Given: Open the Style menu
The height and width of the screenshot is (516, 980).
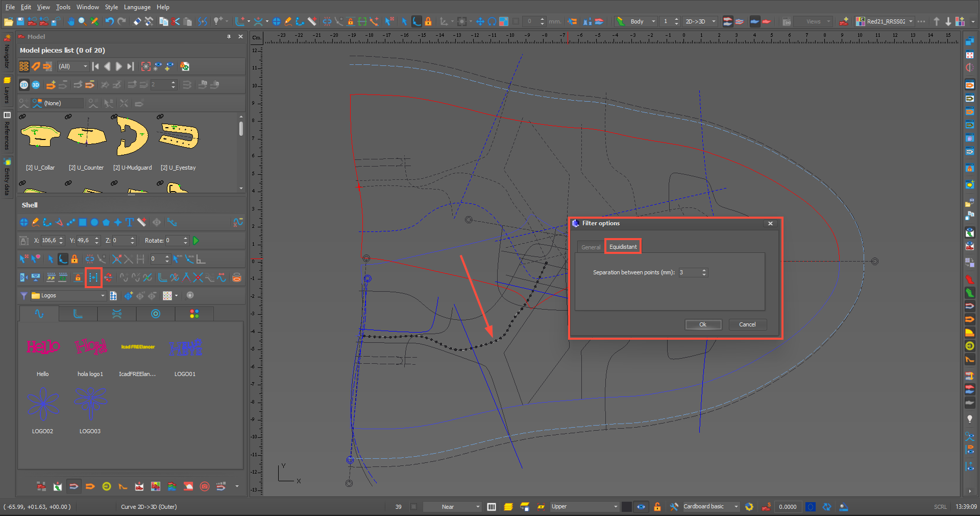Looking at the screenshot, I should pyautogui.click(x=111, y=7).
